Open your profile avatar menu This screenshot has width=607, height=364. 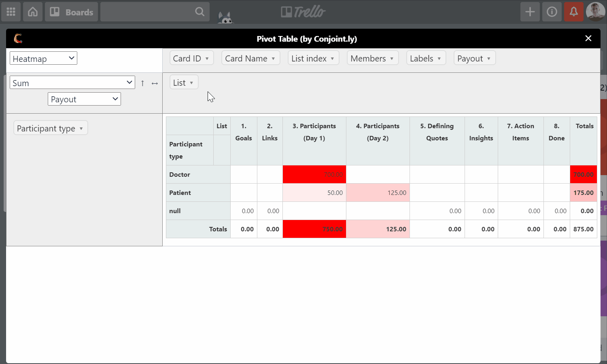[x=595, y=12]
